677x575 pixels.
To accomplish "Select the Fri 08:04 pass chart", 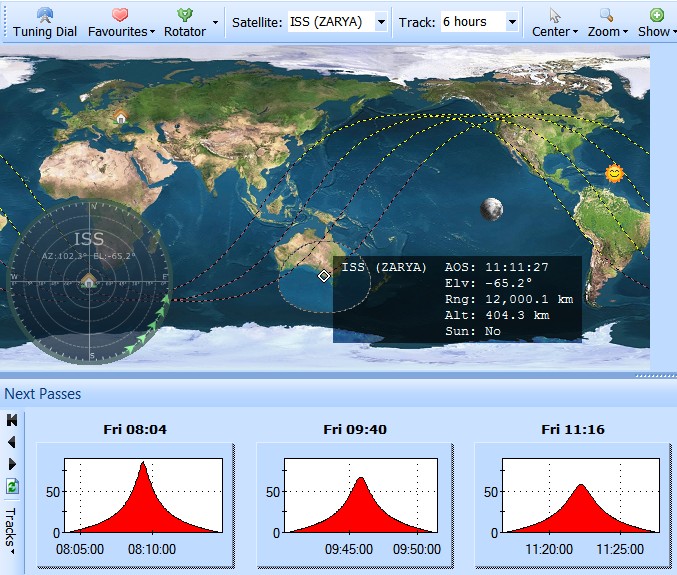I will pos(135,505).
